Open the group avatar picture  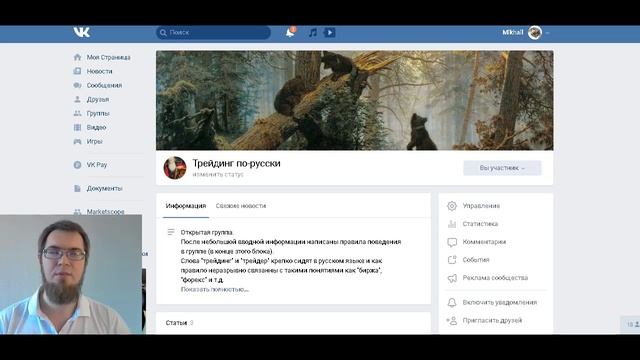pyautogui.click(x=175, y=168)
